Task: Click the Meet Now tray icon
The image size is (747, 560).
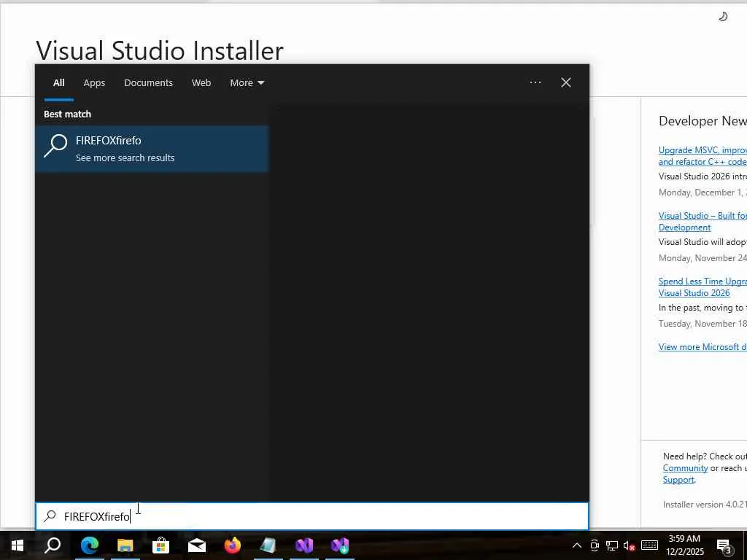Action: [x=595, y=545]
